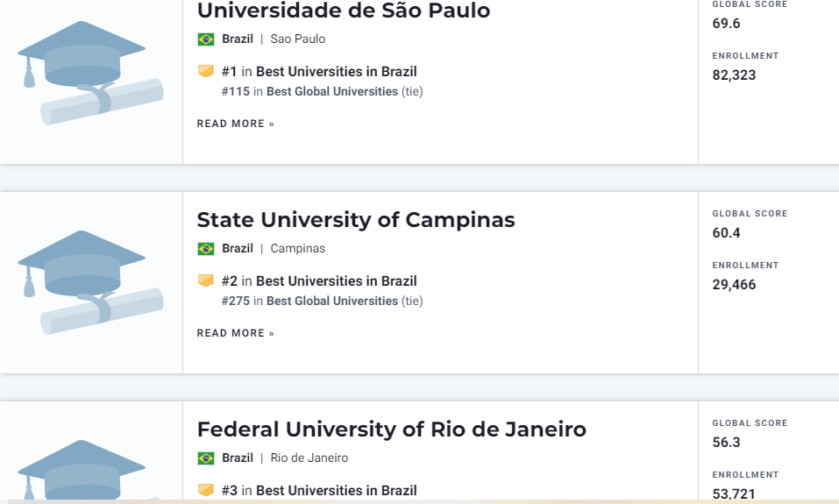Screen dimensions: 839x504
Task: Open the State University of Campinas title link
Action: 356,220
